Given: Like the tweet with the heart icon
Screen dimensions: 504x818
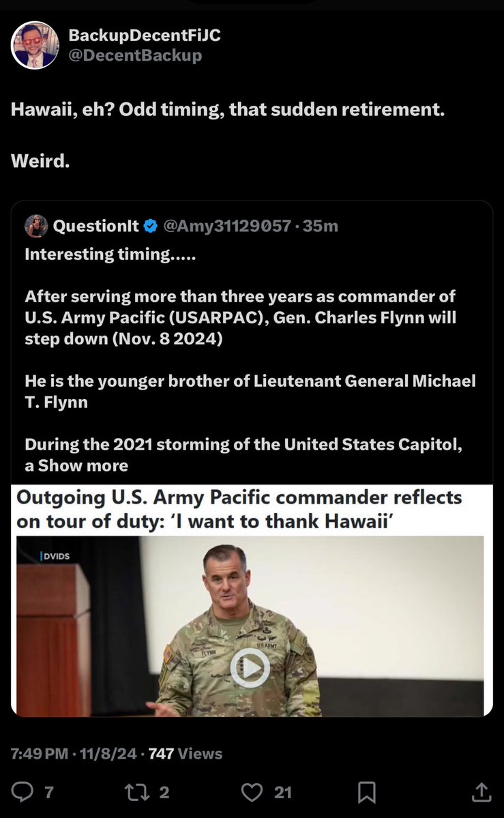Looking at the screenshot, I should pyautogui.click(x=252, y=791).
